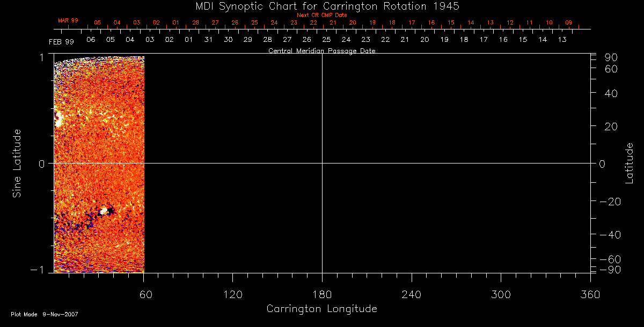This screenshot has height=327, width=644.
Task: Click the Carrington Longitude axis label
Action: 321,309
